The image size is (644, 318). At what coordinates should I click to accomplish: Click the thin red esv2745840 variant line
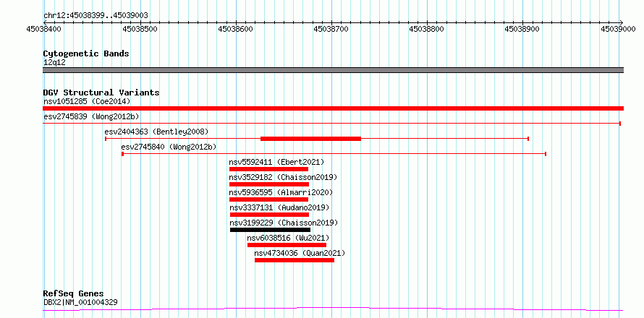(x=334, y=154)
